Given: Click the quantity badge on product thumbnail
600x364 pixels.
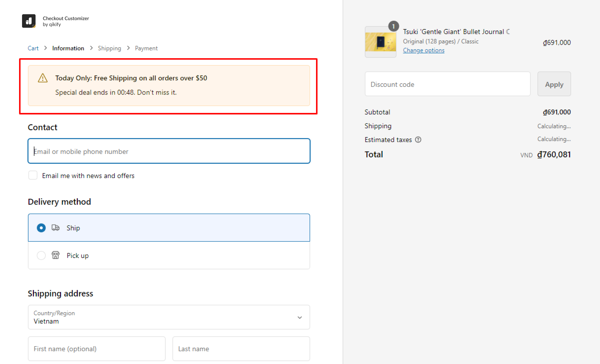Looking at the screenshot, I should tap(393, 26).
